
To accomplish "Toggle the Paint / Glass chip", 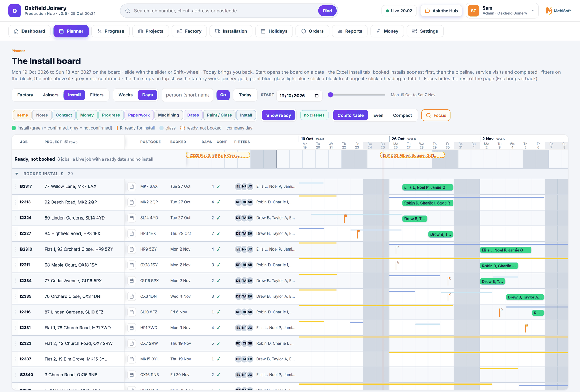I will coord(219,115).
